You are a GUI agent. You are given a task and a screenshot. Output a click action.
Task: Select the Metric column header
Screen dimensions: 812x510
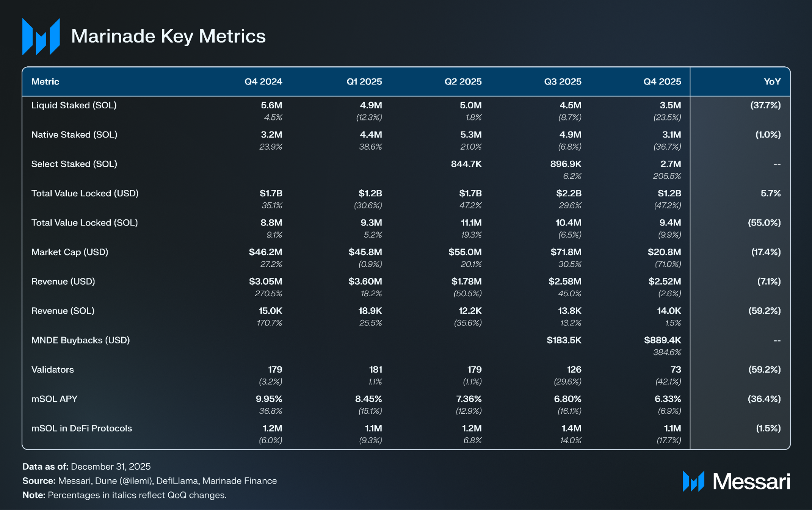click(45, 81)
